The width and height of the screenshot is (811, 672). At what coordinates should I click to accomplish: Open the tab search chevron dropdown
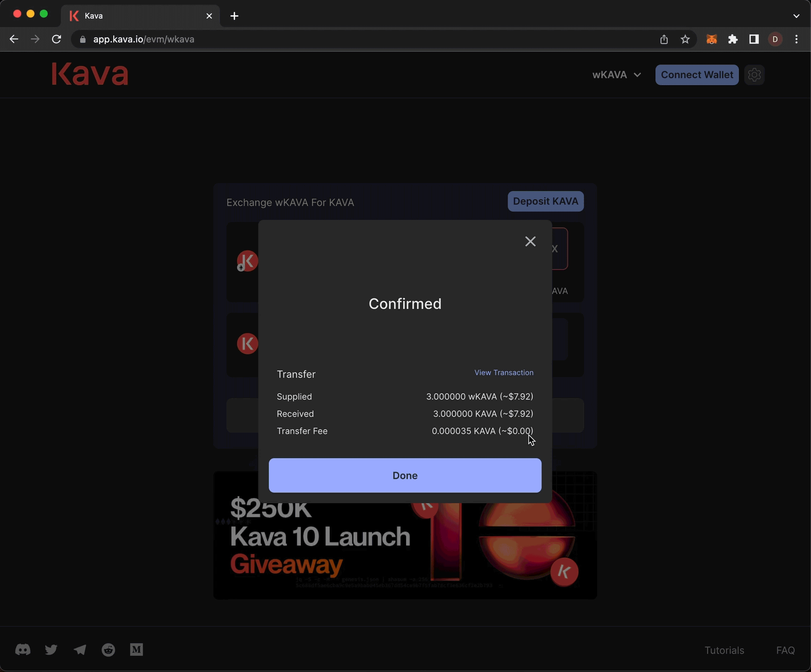point(796,16)
